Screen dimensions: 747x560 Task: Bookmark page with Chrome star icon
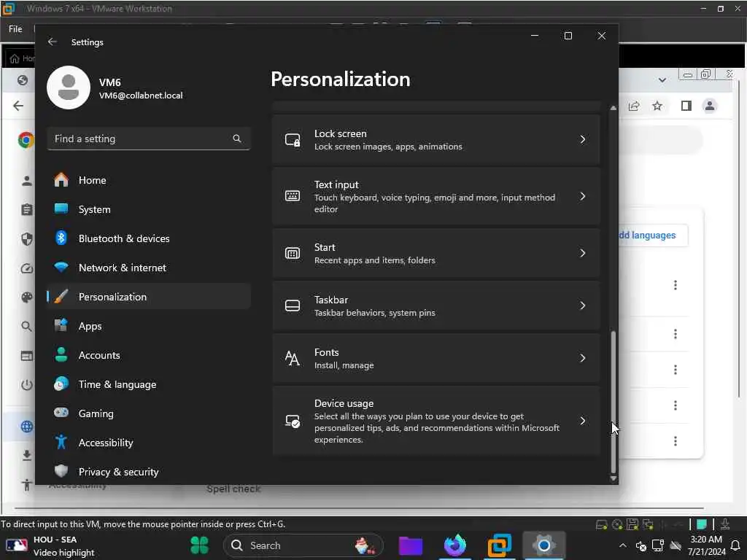coord(657,106)
